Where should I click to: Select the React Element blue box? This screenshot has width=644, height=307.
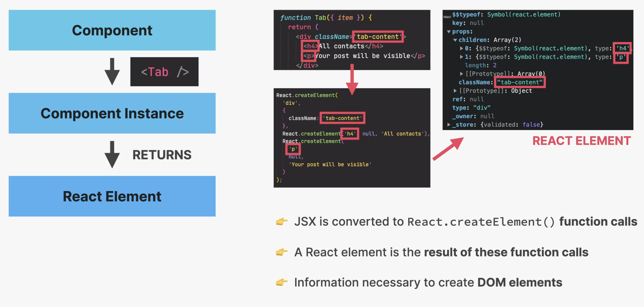112,196
